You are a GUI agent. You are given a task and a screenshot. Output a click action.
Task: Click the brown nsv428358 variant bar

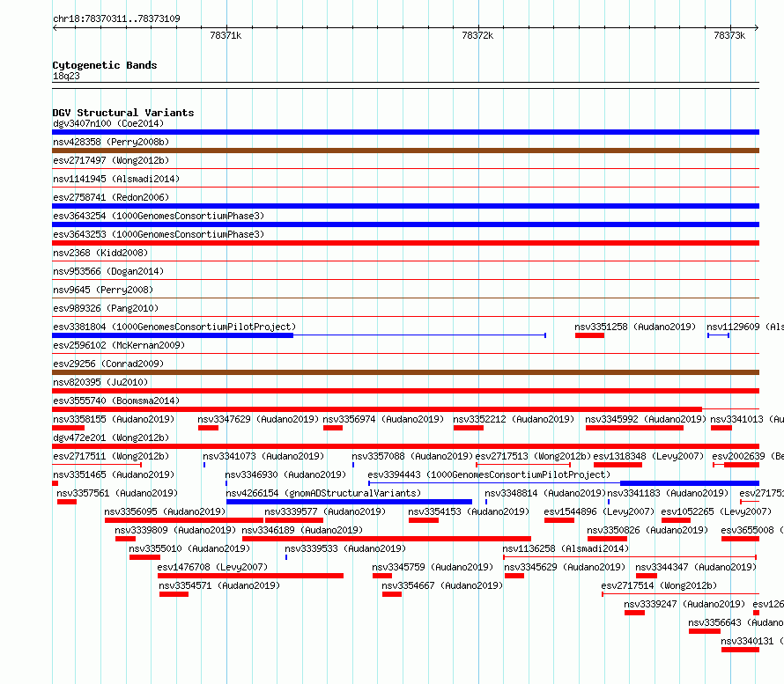(x=405, y=151)
